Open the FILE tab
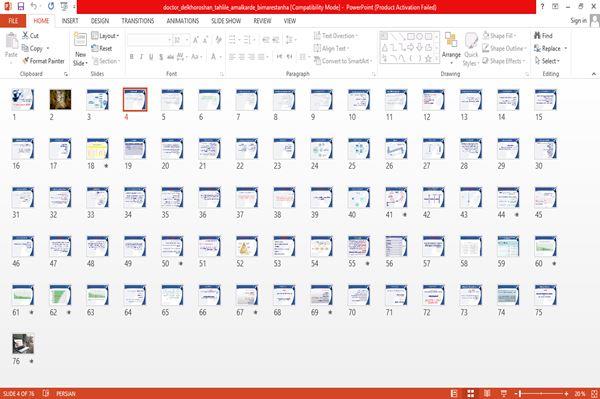 click(x=13, y=21)
